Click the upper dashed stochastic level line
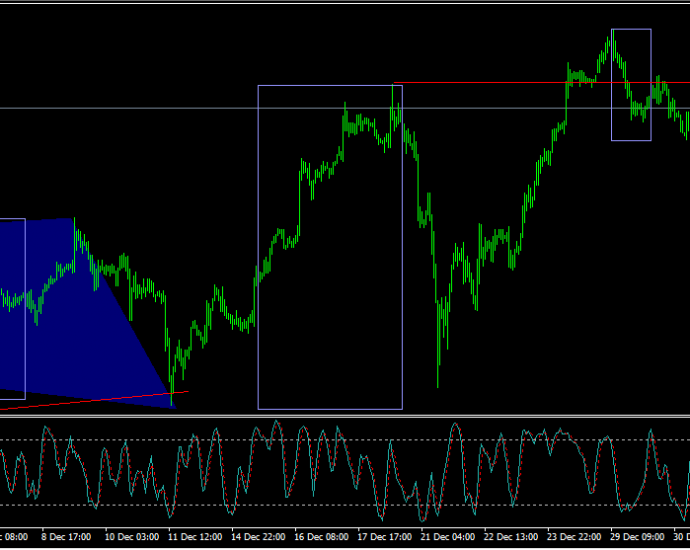 pos(345,440)
